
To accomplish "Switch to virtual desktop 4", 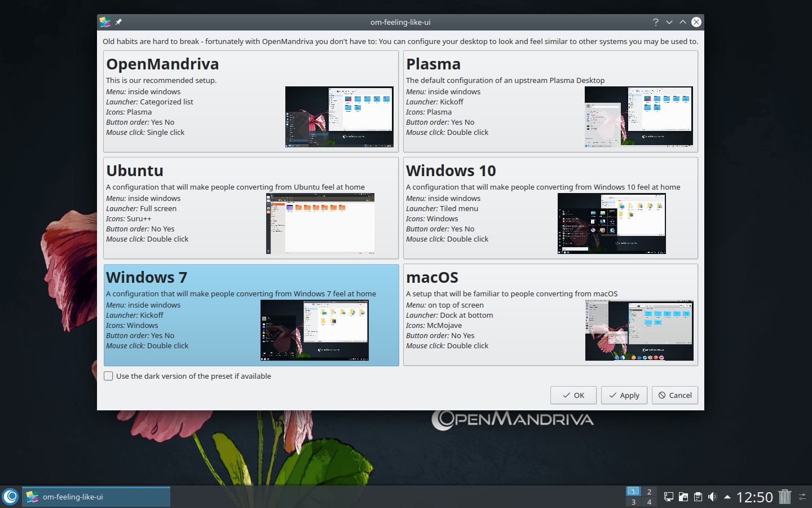I will 649,502.
